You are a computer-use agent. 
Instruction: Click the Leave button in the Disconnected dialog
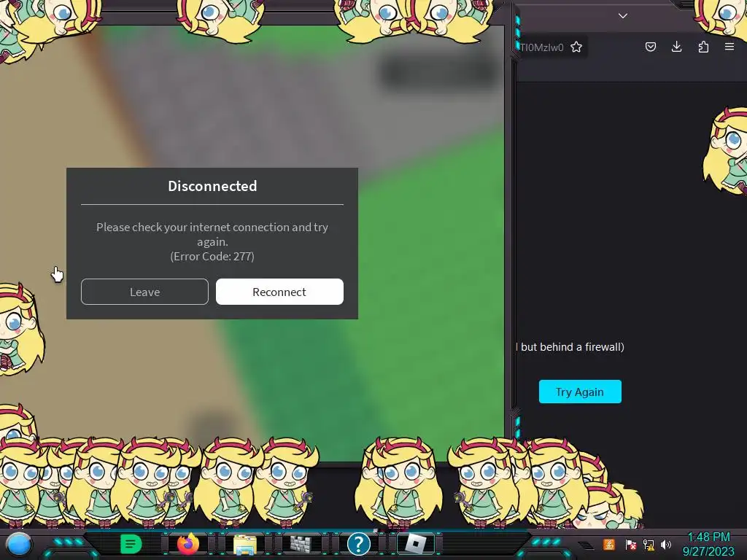click(x=145, y=292)
